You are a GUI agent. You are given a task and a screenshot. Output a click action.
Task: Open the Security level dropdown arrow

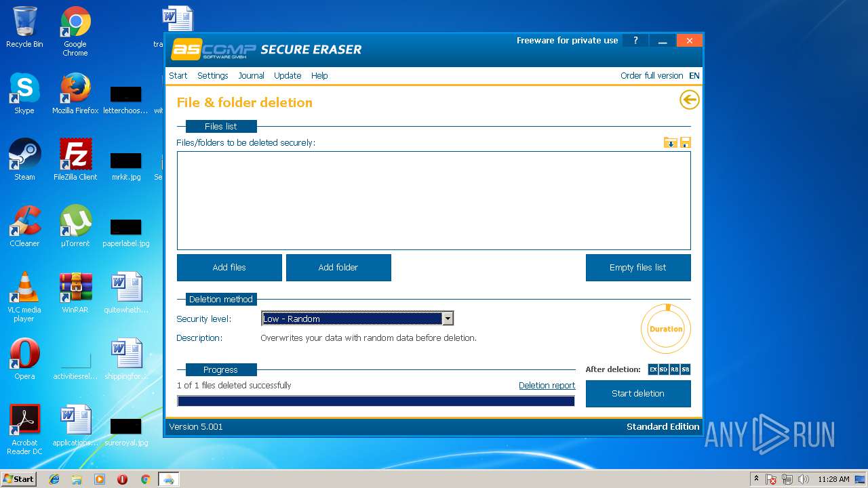pos(448,319)
